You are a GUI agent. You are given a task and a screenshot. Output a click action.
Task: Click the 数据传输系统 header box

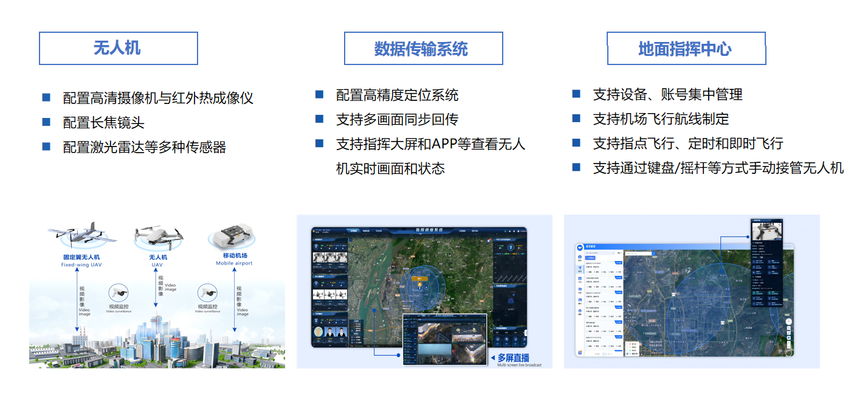pos(423,49)
